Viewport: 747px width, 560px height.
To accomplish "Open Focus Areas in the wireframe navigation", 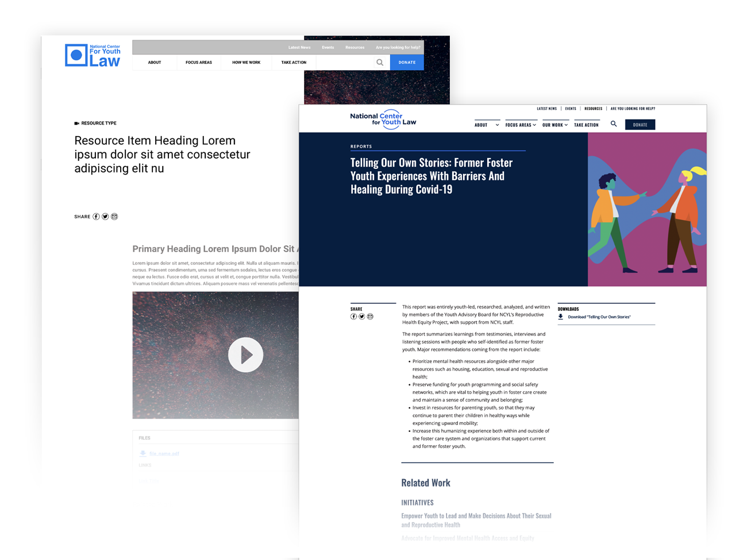I will coord(199,63).
